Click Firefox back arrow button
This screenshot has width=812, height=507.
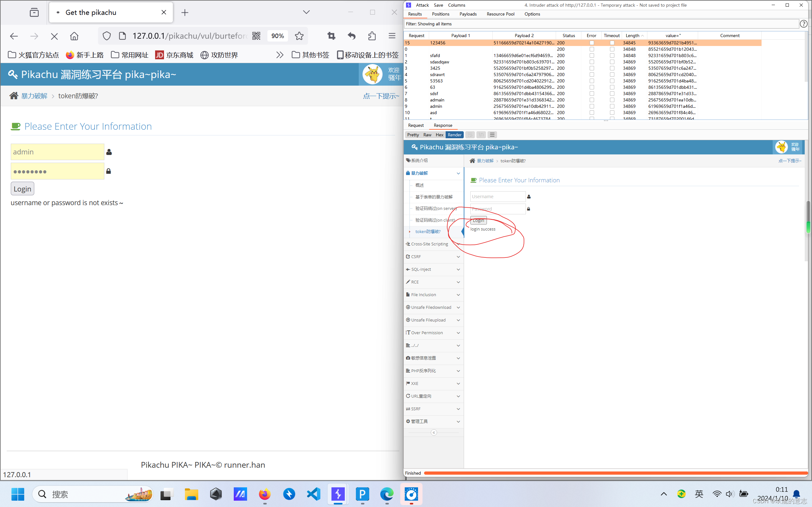click(14, 36)
